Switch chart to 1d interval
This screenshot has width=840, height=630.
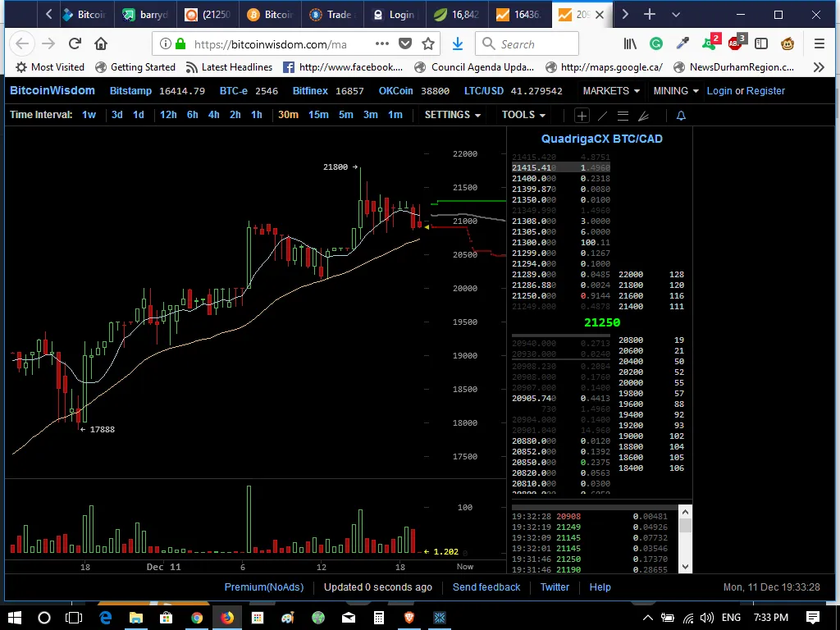pos(138,115)
